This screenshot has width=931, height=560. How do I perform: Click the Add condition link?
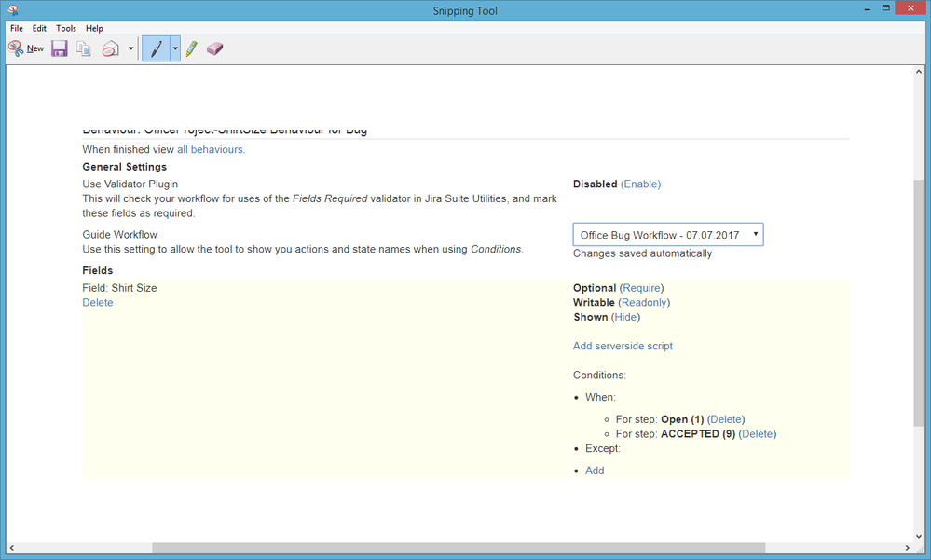pos(595,471)
